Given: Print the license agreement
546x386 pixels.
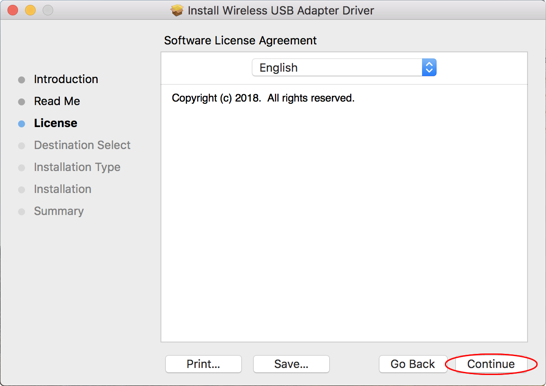Looking at the screenshot, I should point(203,364).
